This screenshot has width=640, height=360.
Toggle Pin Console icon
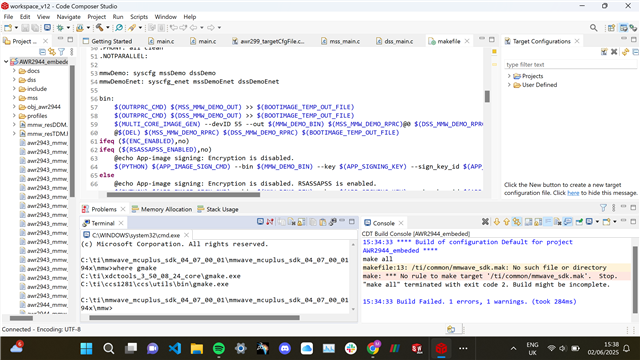click(579, 222)
